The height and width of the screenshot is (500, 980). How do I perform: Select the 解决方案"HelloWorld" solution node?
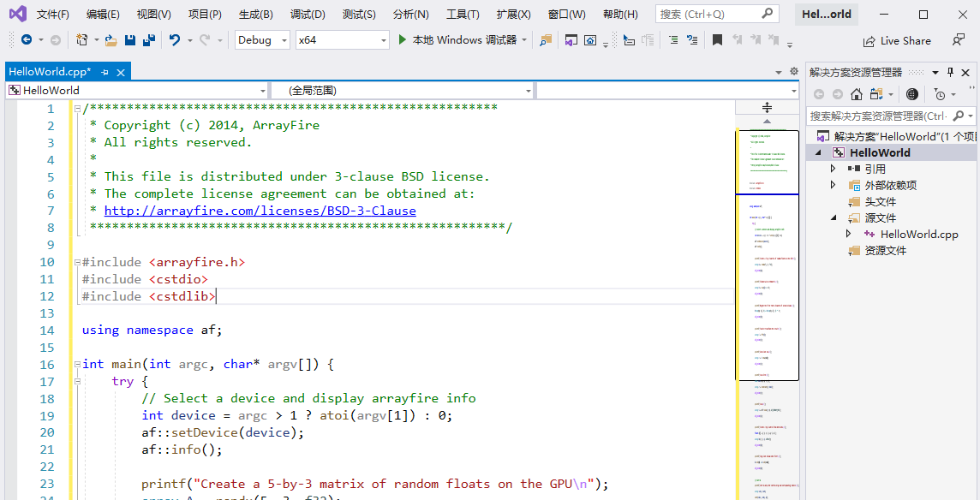click(x=897, y=136)
